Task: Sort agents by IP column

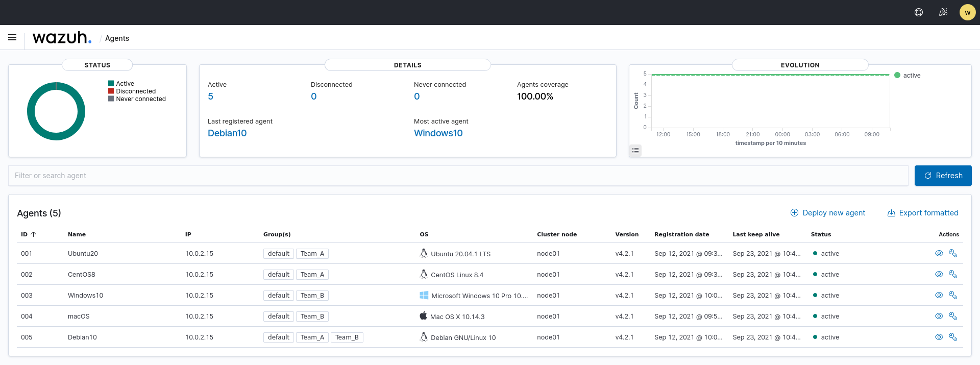Action: click(x=188, y=234)
